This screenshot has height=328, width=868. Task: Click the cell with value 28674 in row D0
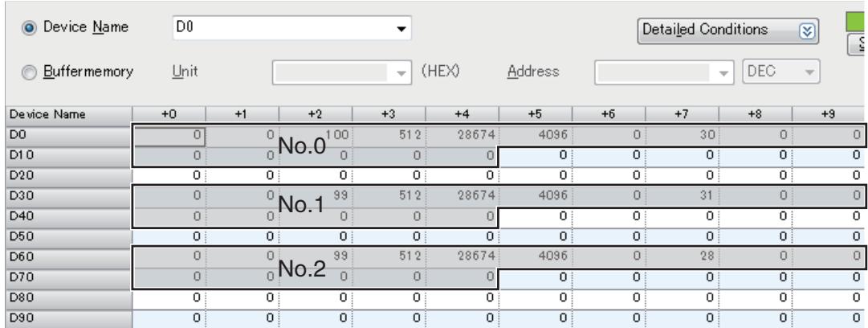pyautogui.click(x=463, y=134)
